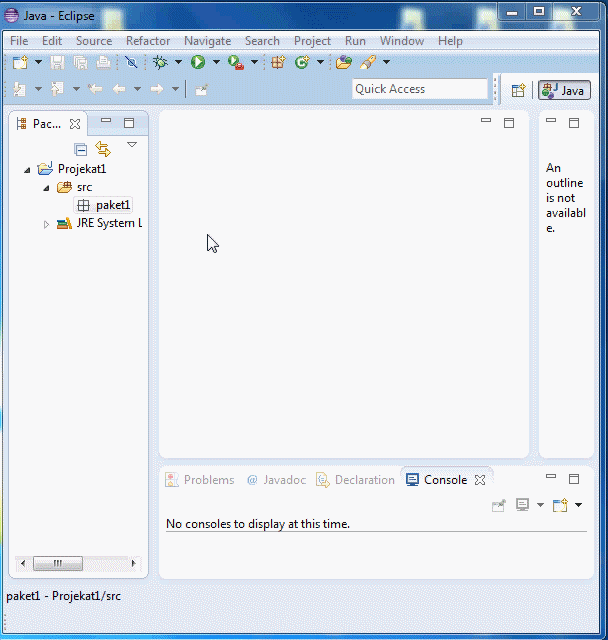
Task: Open dropdown next to External Tools icon
Action: (254, 62)
